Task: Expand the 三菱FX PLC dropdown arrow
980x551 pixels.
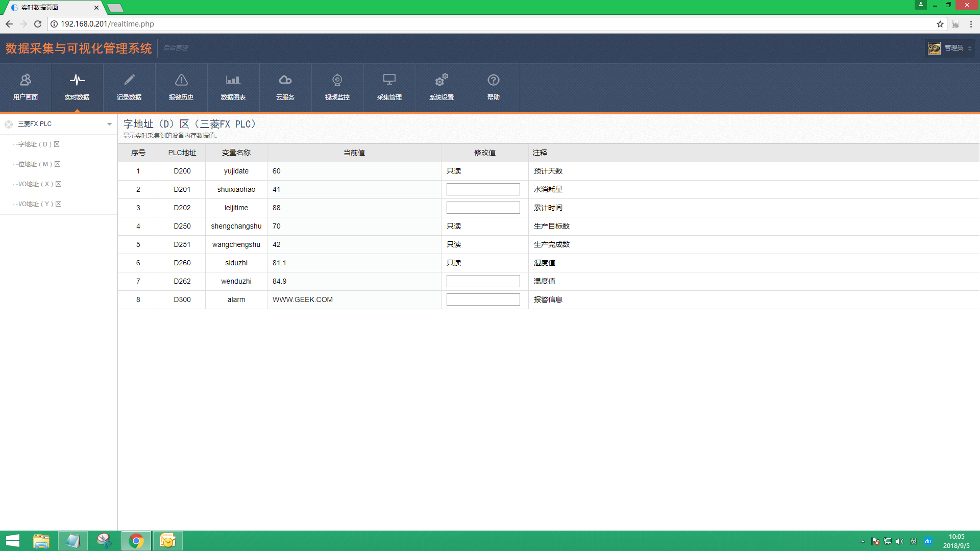Action: coord(109,124)
